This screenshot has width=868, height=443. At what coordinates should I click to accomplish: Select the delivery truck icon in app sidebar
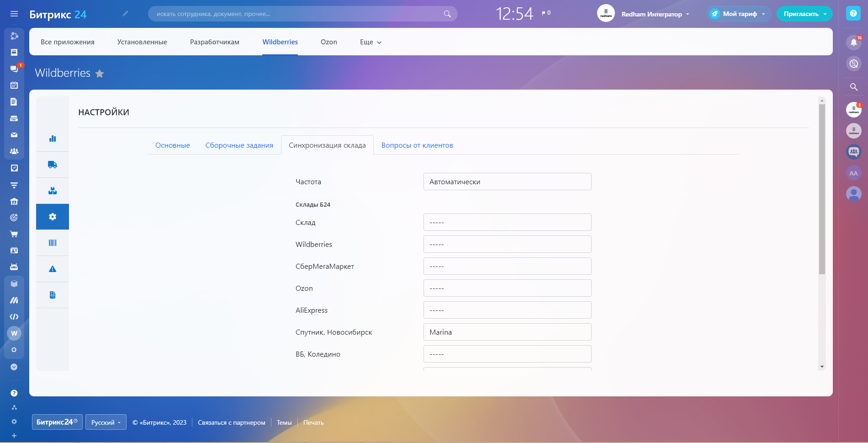click(52, 165)
